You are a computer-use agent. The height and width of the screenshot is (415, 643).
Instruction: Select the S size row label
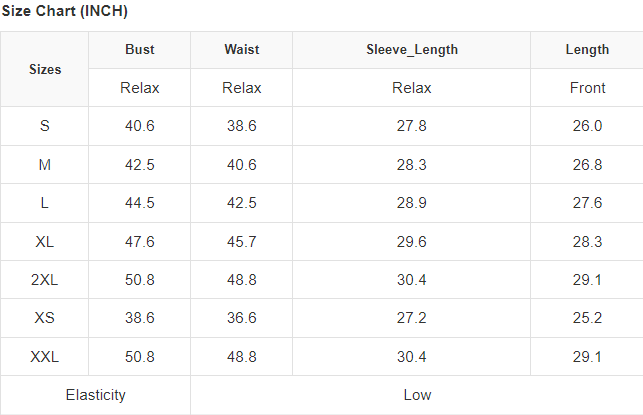coord(45,126)
